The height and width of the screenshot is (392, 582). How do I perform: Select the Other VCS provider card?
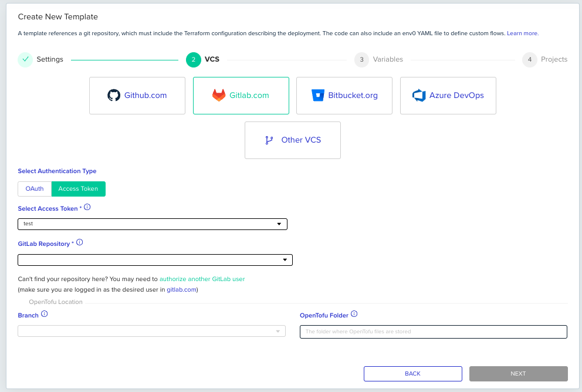(293, 140)
